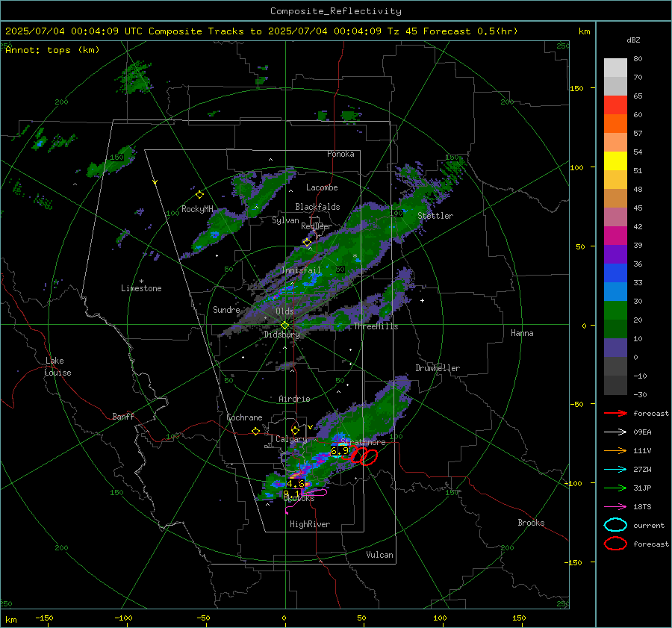Click the Limestone label
Image resolution: width=672 pixels, height=628 pixels.
tap(141, 288)
